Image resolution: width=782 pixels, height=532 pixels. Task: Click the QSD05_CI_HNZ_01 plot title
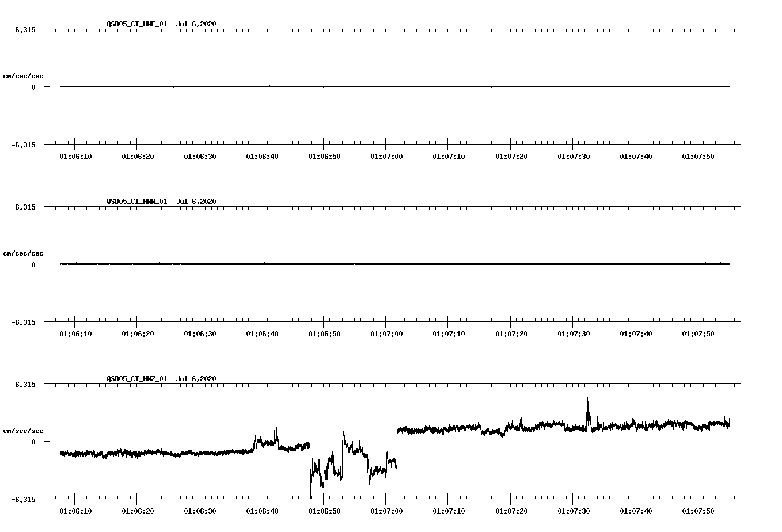(x=137, y=378)
